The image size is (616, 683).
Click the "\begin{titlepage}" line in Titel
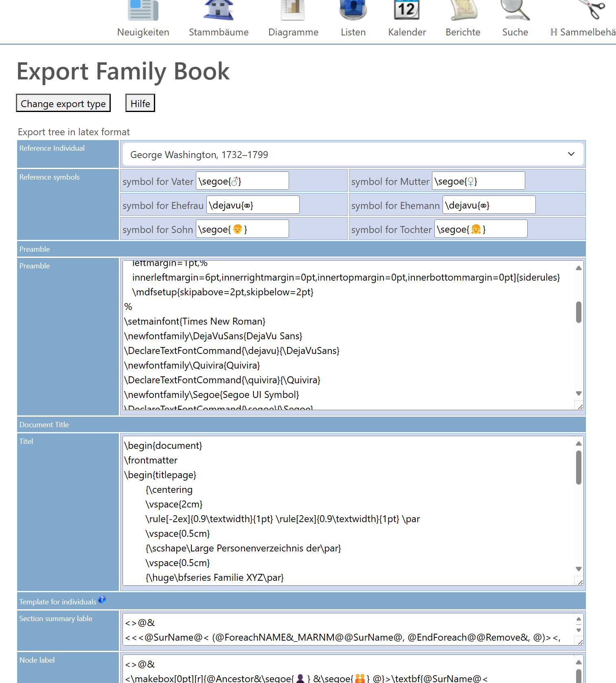pyautogui.click(x=160, y=475)
